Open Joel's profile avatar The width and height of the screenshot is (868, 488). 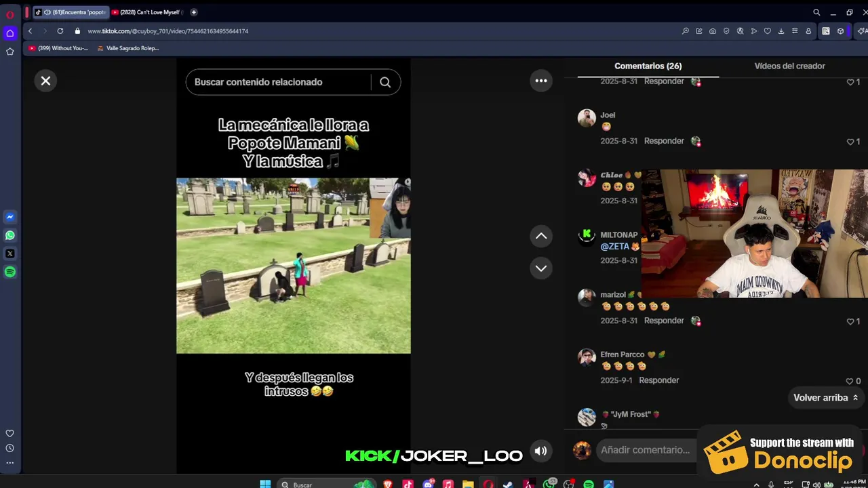point(587,117)
